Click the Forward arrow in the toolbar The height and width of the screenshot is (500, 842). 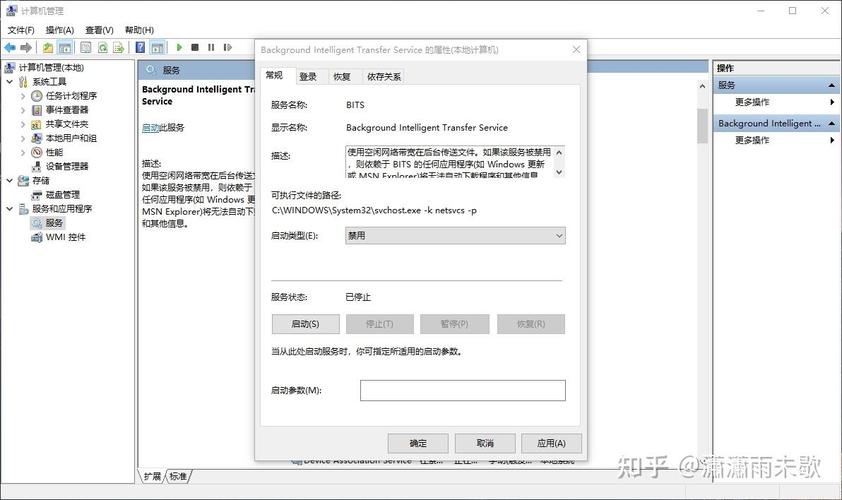[25, 48]
